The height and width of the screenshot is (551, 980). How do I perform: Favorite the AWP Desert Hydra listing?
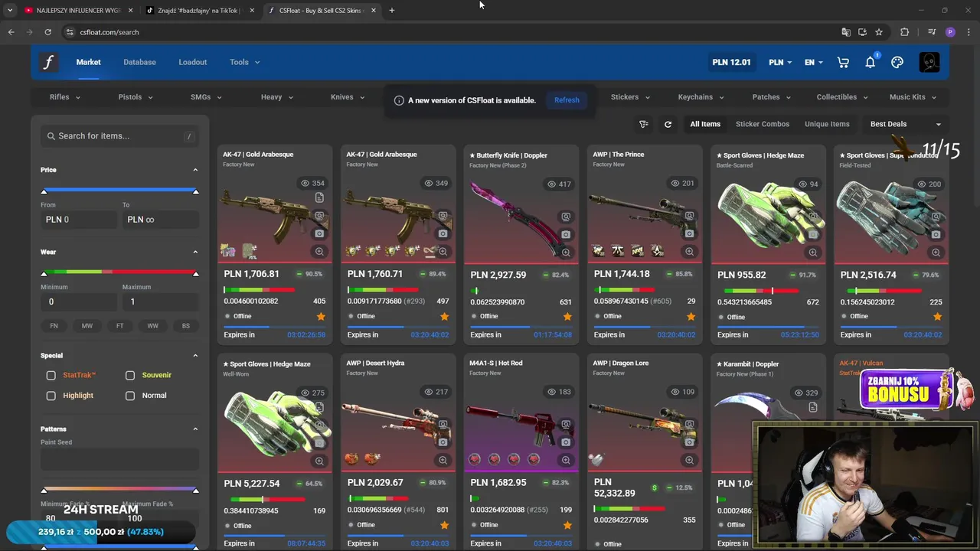(444, 525)
